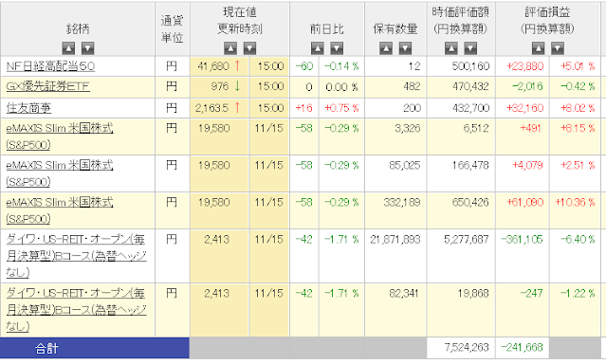The height and width of the screenshot is (364, 606).
Task: Open eMAXIS Slim link with quantity 332,189
Action: [60, 210]
